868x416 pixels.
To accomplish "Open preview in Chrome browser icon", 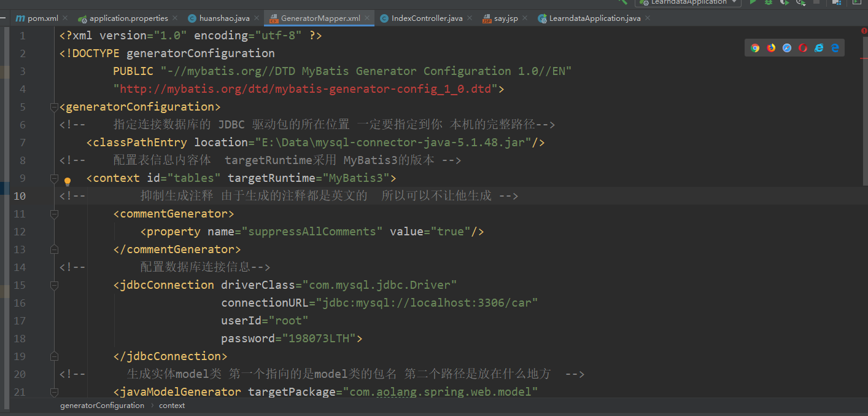I will 755,48.
